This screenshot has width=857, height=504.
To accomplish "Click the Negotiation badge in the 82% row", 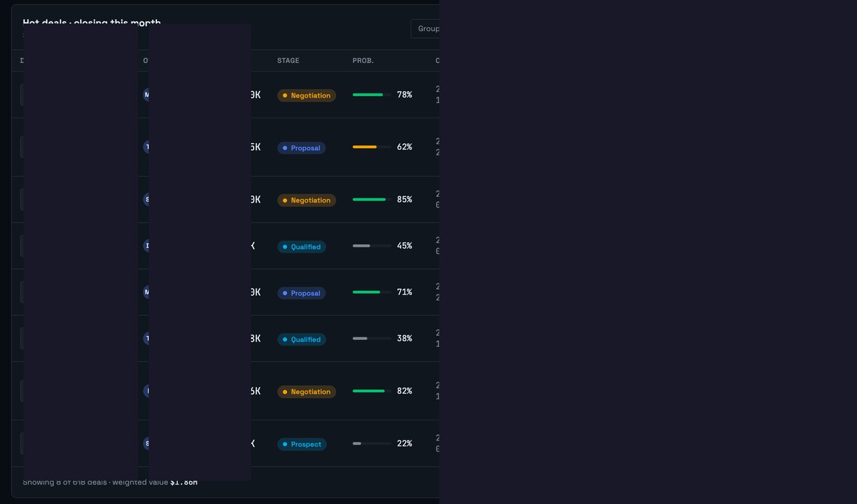I will pyautogui.click(x=306, y=392).
